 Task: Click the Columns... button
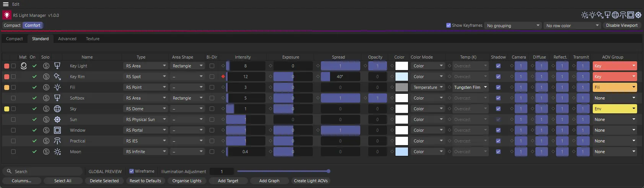(21, 181)
